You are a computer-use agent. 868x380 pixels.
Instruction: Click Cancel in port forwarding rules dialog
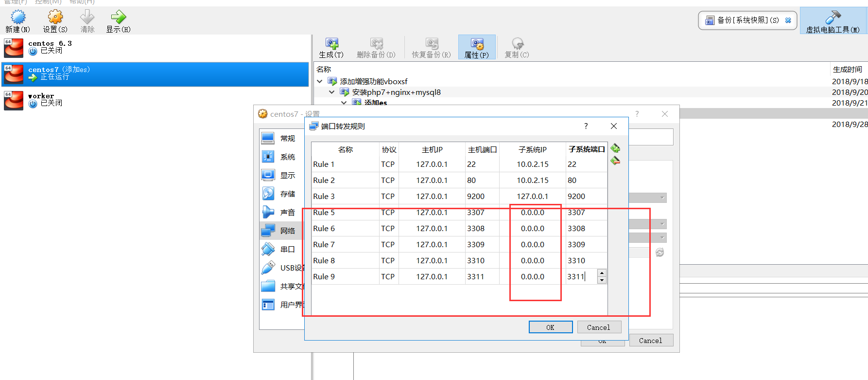[599, 327]
